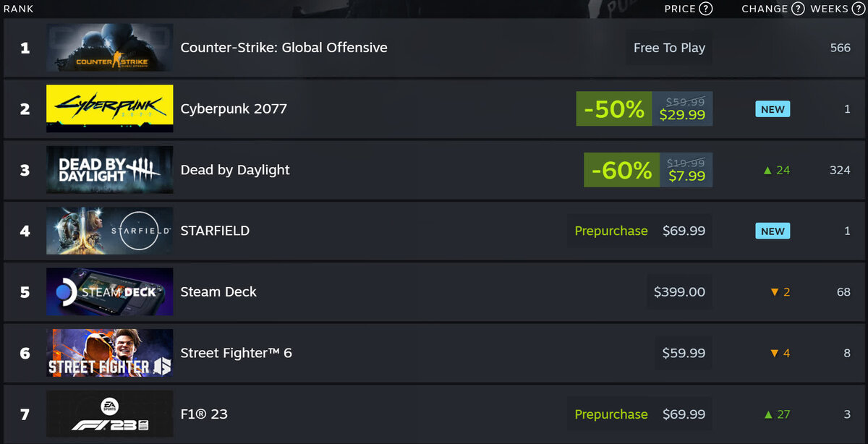
Task: Click the F1 23 EA Sports thumbnail
Action: (x=110, y=414)
